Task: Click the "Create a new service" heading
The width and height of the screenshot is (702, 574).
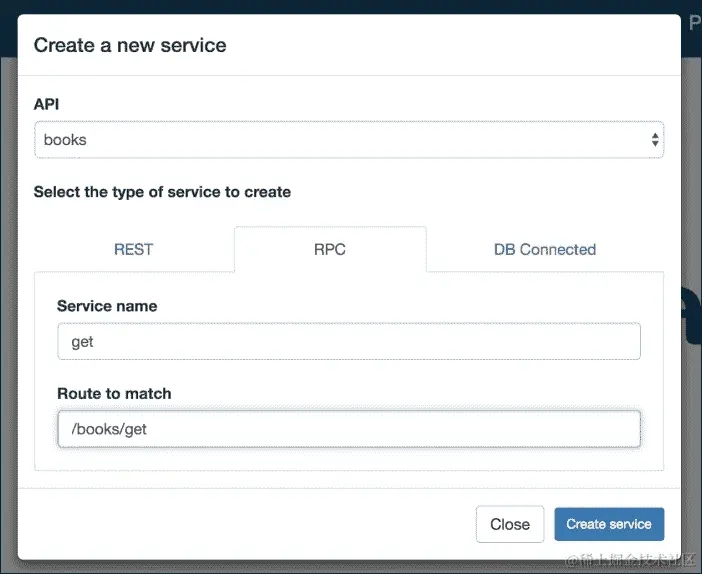Action: 130,45
